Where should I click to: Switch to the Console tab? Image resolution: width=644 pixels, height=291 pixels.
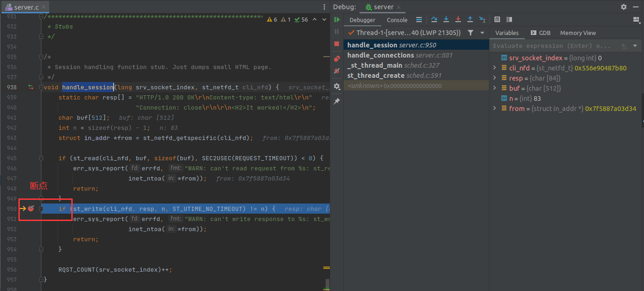[397, 20]
